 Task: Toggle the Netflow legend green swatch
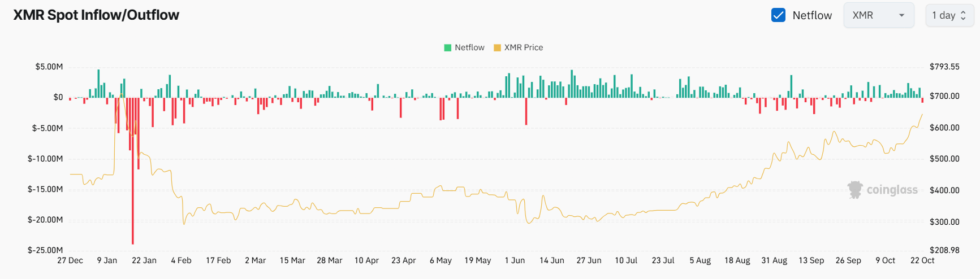[x=448, y=47]
